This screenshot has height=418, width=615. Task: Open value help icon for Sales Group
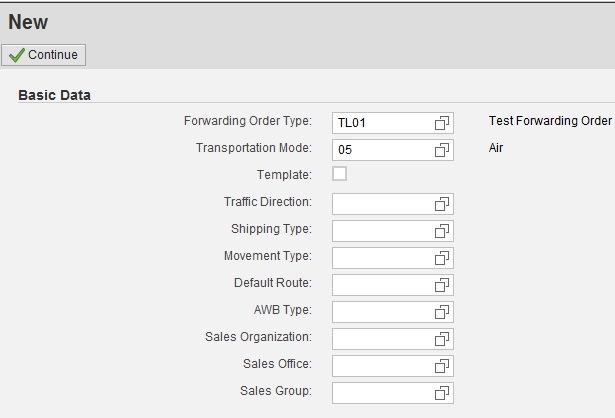click(442, 393)
